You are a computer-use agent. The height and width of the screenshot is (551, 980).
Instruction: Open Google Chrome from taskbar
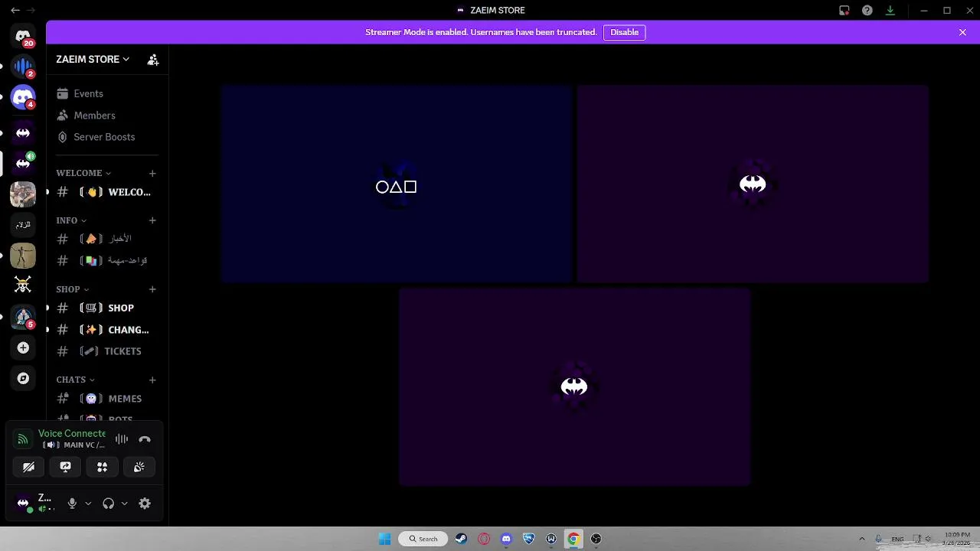[573, 539]
